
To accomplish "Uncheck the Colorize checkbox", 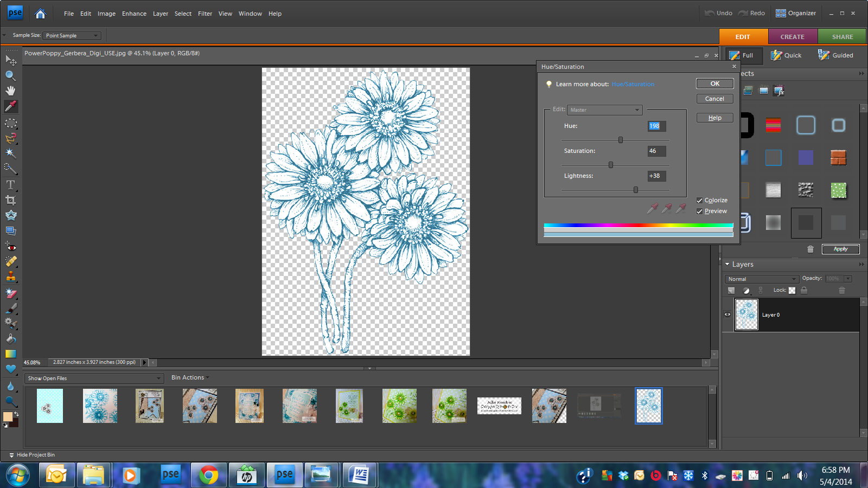I will [x=700, y=201].
